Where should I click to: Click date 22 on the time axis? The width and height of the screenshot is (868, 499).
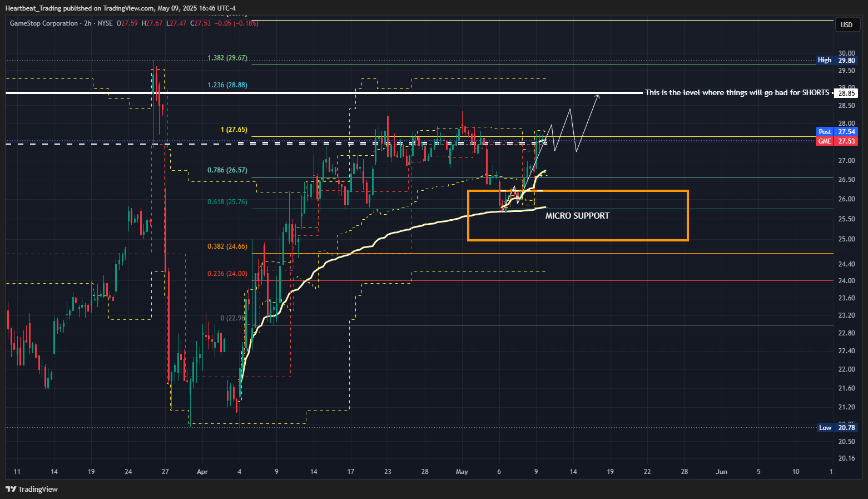[x=647, y=472]
